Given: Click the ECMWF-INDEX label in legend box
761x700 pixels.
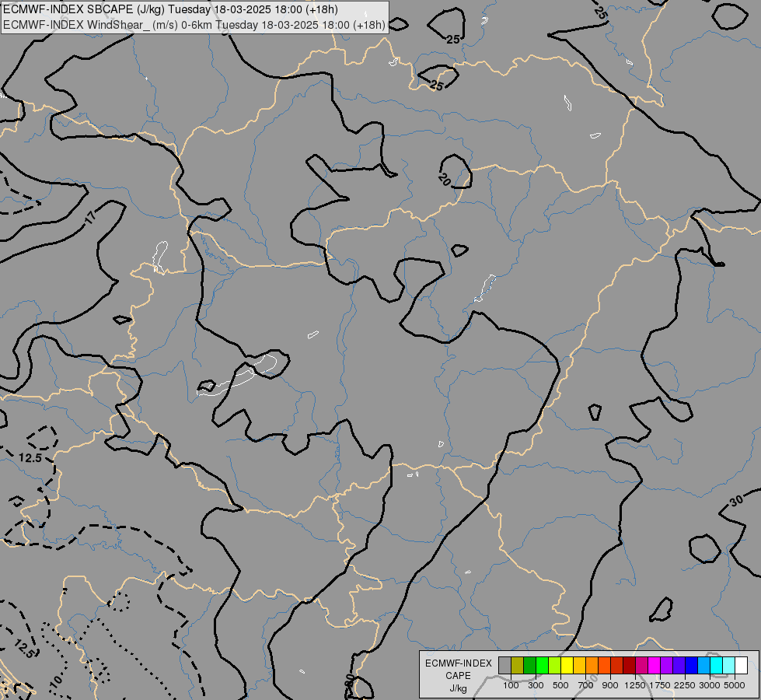Looking at the screenshot, I should coord(459,663).
